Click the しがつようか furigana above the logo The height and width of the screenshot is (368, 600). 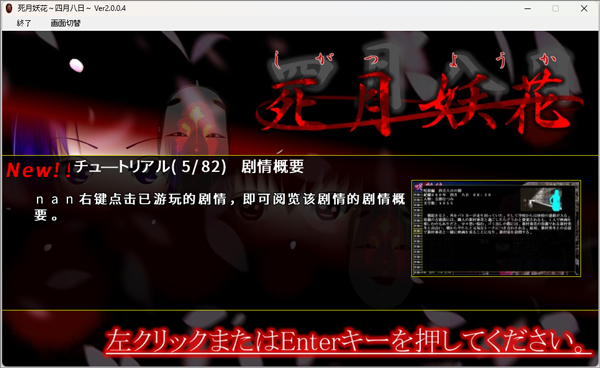point(415,61)
